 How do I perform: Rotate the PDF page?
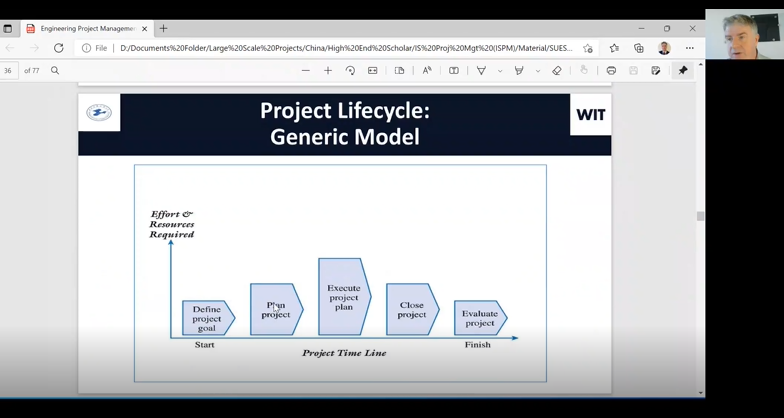pos(350,71)
